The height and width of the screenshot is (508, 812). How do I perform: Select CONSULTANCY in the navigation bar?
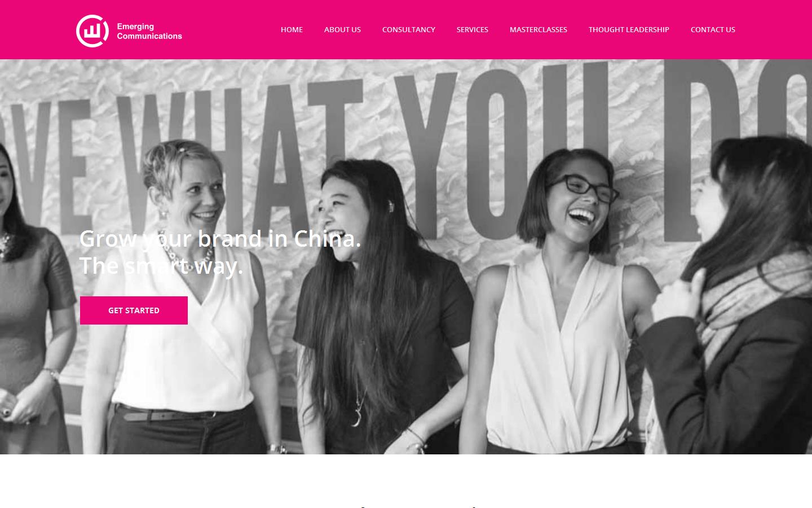(409, 29)
